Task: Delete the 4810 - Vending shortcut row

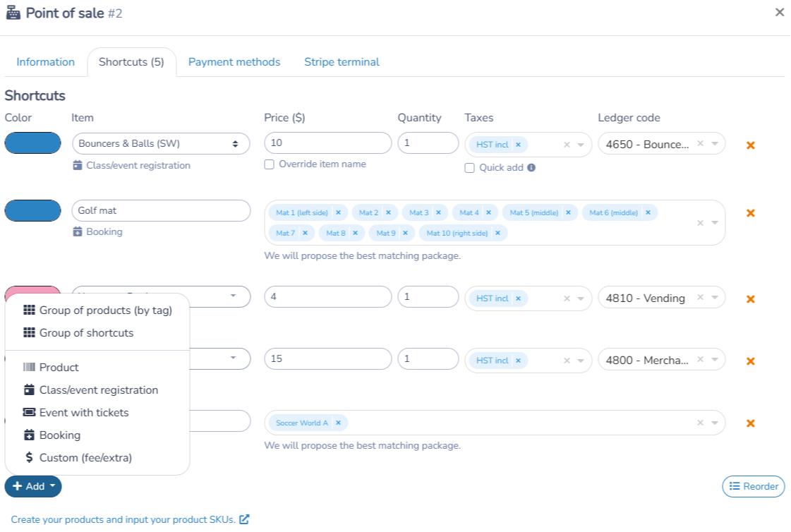Action: (x=750, y=299)
